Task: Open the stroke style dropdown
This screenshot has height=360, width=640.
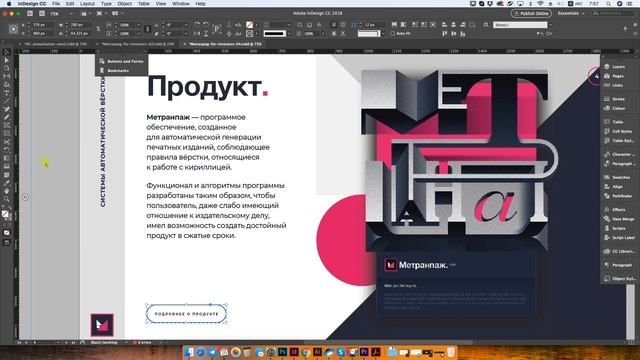Action: [x=289, y=33]
